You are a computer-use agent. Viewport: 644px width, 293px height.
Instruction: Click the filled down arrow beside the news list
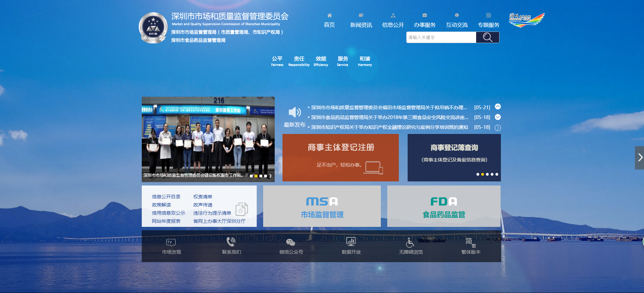click(x=498, y=117)
